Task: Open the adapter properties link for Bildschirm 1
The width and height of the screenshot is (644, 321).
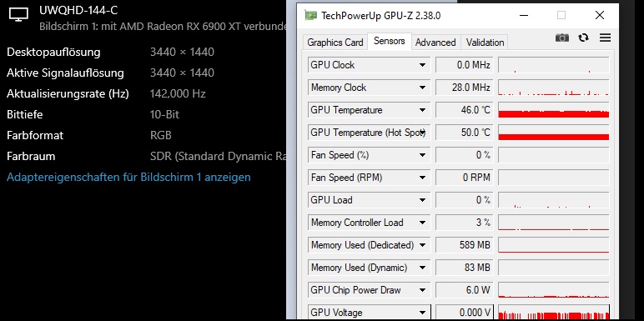Action: coord(128,178)
